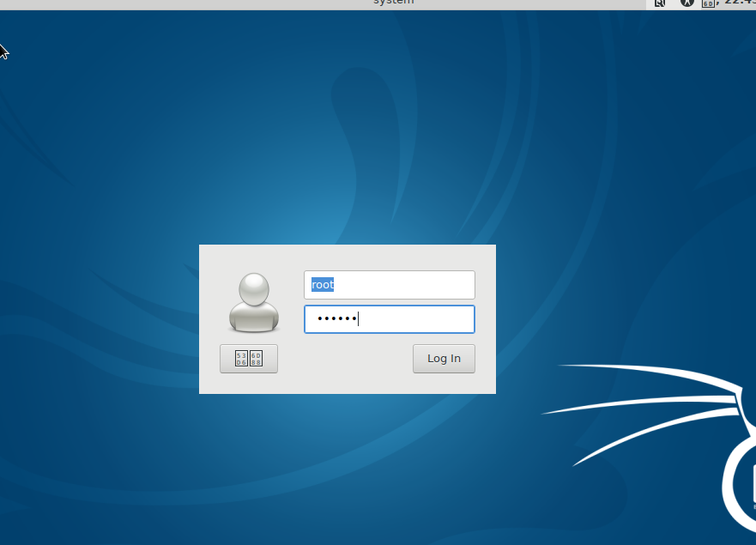The image size is (756, 545).
Task: Click the Log In button
Action: (x=444, y=359)
